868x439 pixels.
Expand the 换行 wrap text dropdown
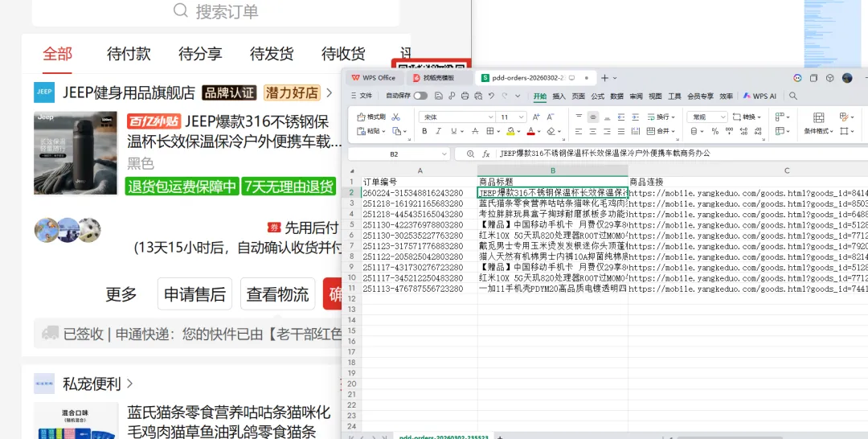point(674,117)
